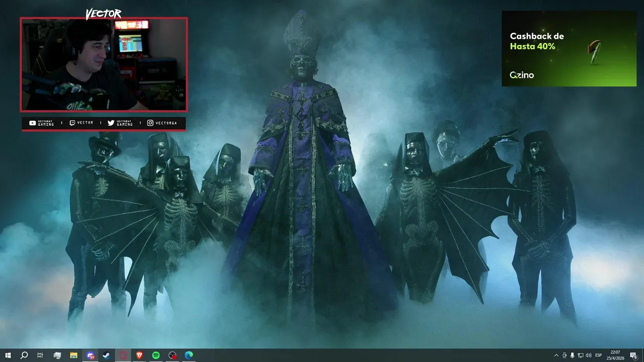
Task: Click the Qzino cashback ad banner
Action: click(569, 49)
